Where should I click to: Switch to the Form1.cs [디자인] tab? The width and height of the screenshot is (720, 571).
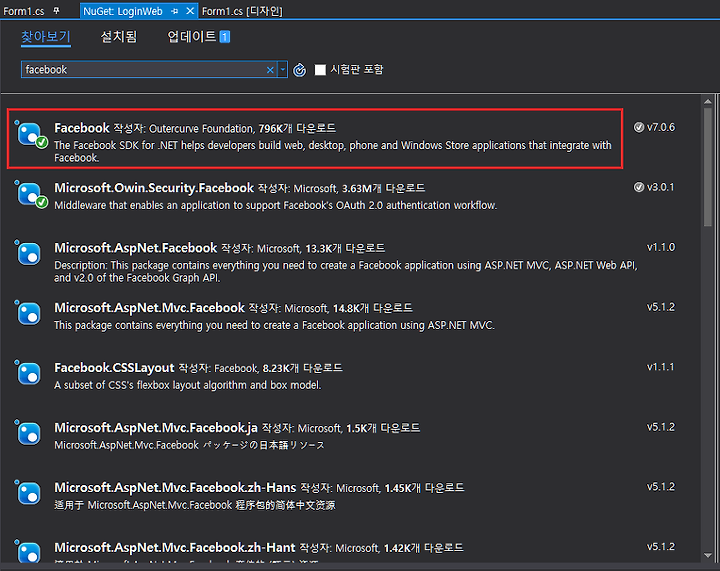[242, 11]
